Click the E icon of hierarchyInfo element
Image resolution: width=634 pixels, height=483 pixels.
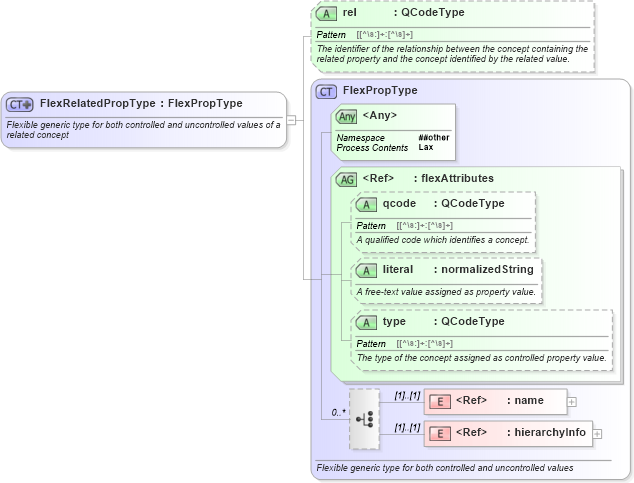tap(440, 434)
